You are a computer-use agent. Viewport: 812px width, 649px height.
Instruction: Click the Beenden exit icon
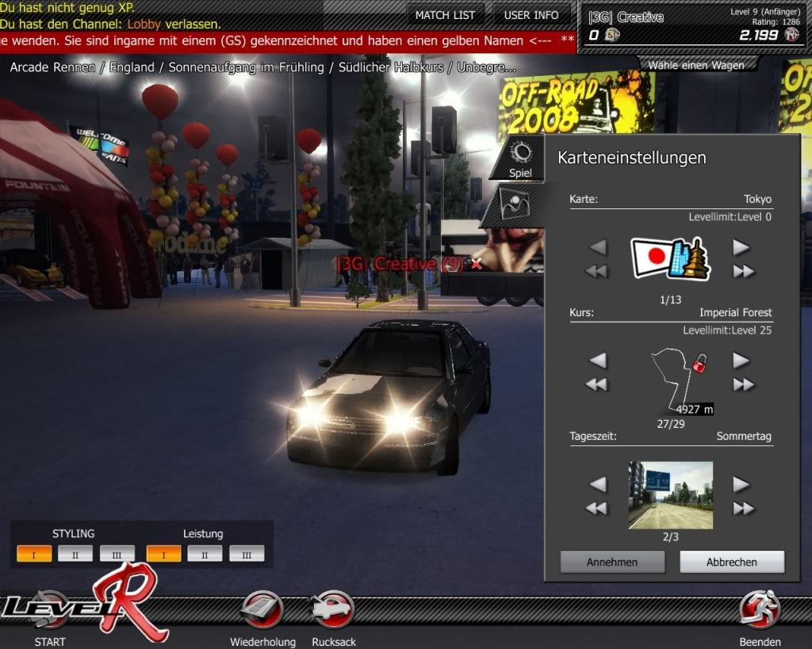(x=760, y=611)
